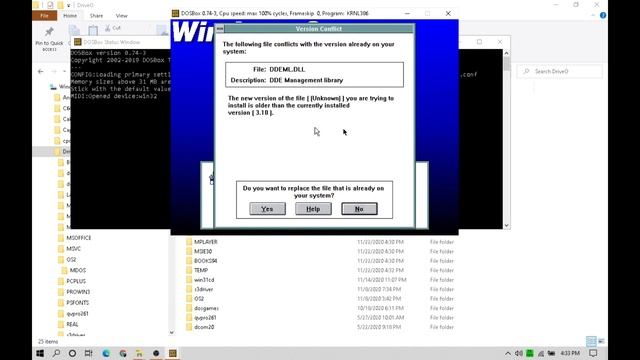Open Windows Start menu
640x360 pixels.
pos(40,353)
